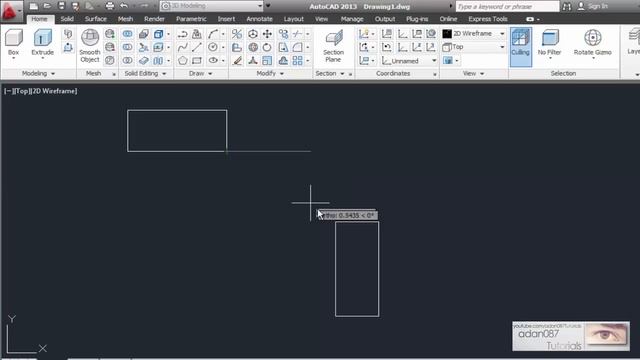Expand the Solid Editing panel
This screenshot has height=360, width=640.
(145, 73)
